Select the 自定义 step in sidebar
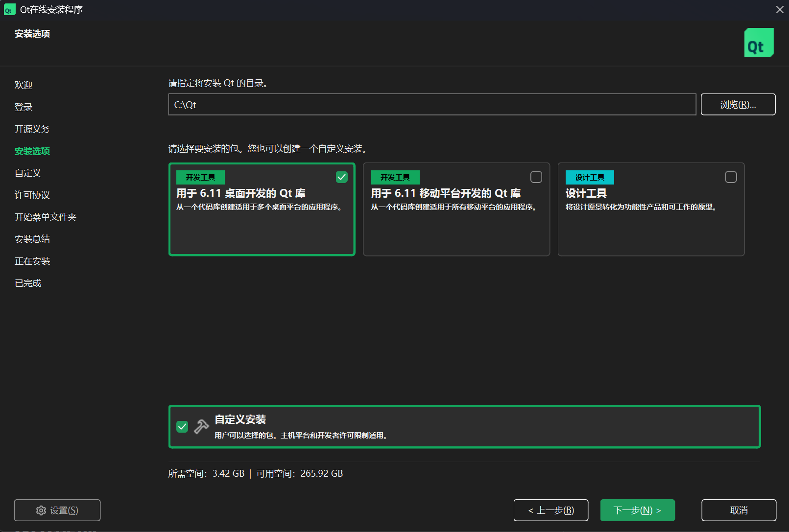Image resolution: width=789 pixels, height=532 pixels. (28, 173)
